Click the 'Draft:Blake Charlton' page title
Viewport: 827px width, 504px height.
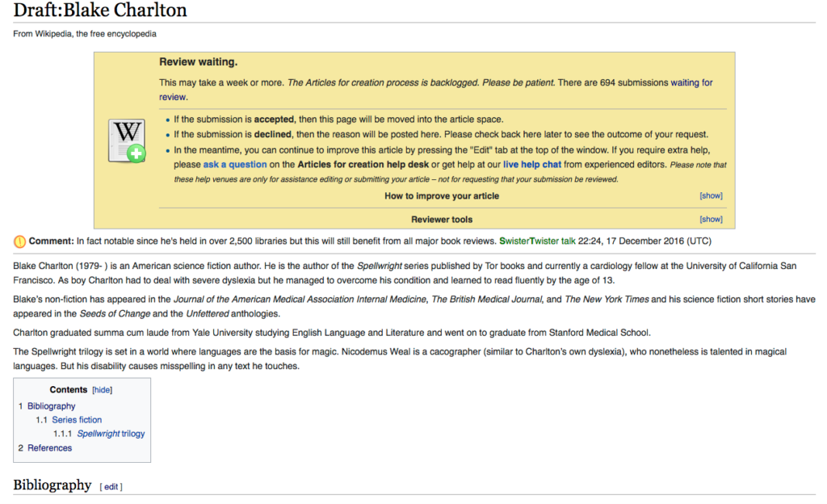click(x=100, y=10)
